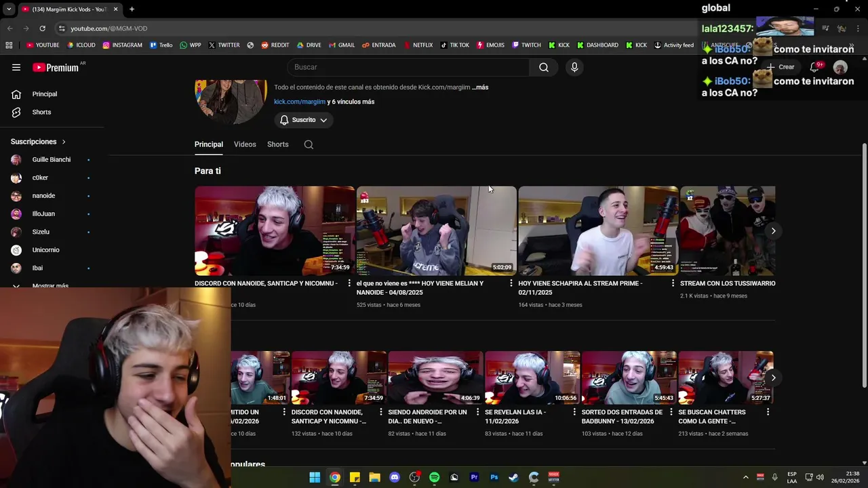This screenshot has width=868, height=488.
Task: Click the Crear button
Action: [781, 67]
